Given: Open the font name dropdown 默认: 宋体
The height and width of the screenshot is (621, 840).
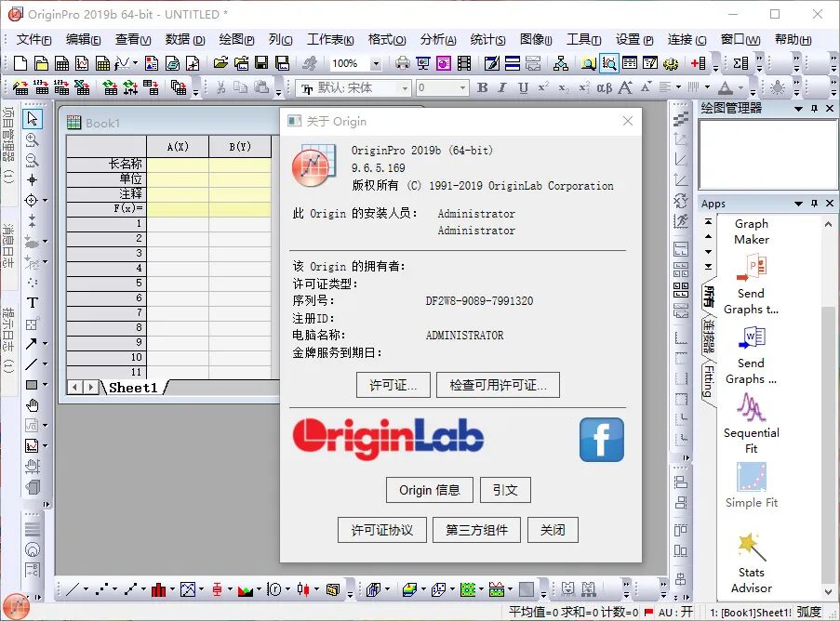Looking at the screenshot, I should [x=405, y=87].
